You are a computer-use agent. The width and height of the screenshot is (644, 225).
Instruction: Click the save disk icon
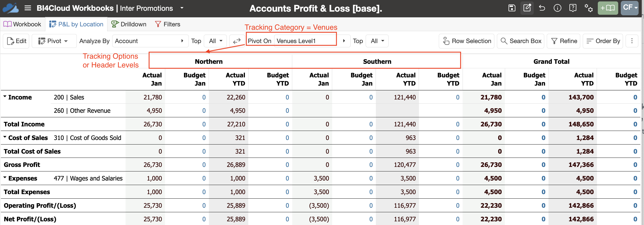512,8
